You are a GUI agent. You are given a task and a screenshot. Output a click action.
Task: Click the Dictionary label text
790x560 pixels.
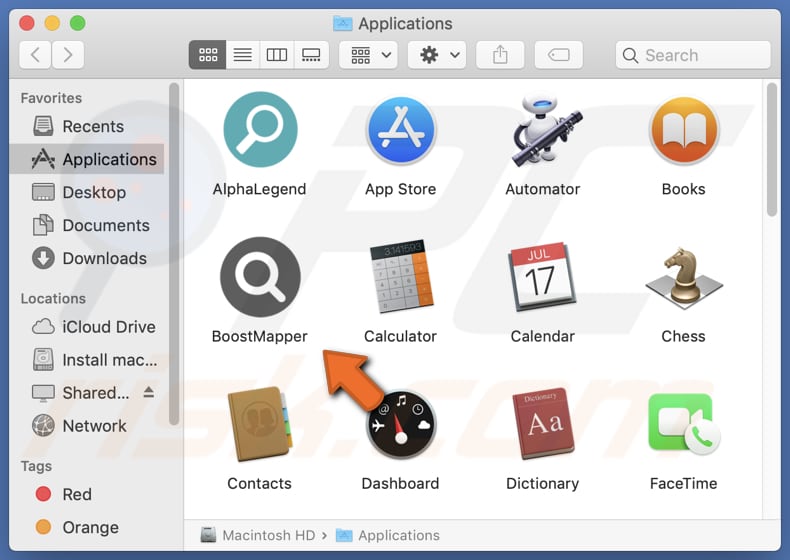click(x=543, y=483)
